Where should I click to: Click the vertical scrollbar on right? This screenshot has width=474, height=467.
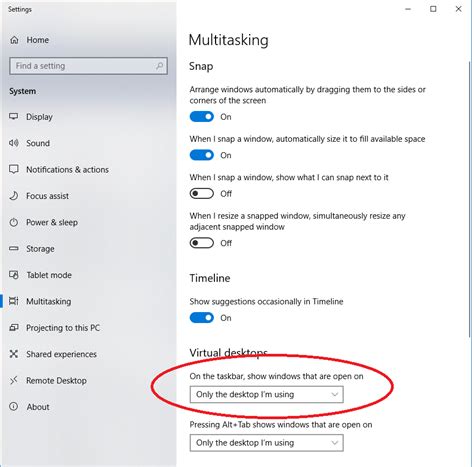tap(470, 198)
